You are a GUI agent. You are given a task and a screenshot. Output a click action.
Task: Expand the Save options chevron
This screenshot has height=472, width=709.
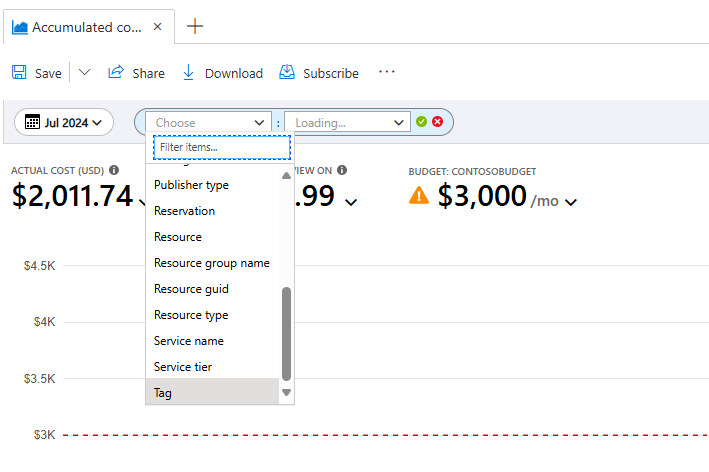pyautogui.click(x=84, y=73)
